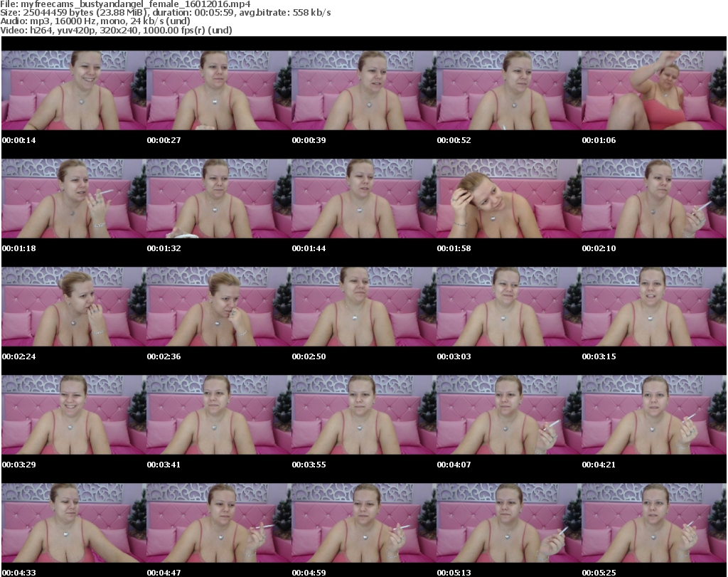This screenshot has width=728, height=577.
Task: Click the 00:00:27 timestamp label
Action: coord(164,140)
